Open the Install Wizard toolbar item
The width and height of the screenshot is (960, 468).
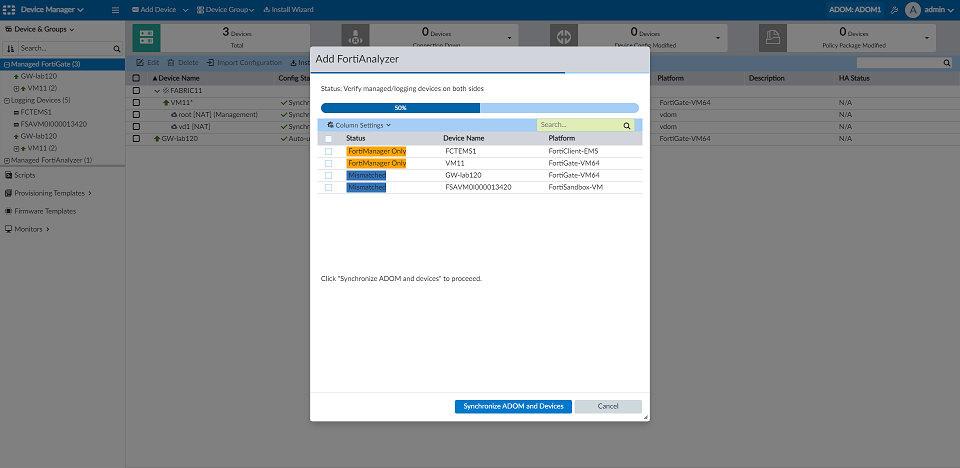[289, 9]
